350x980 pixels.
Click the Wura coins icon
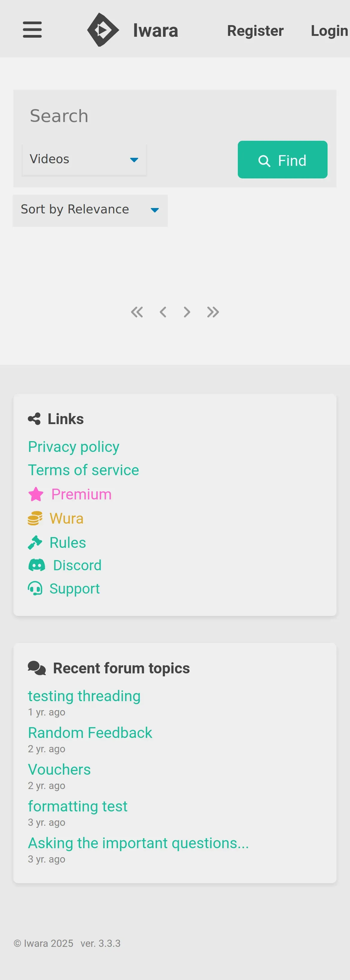(35, 519)
